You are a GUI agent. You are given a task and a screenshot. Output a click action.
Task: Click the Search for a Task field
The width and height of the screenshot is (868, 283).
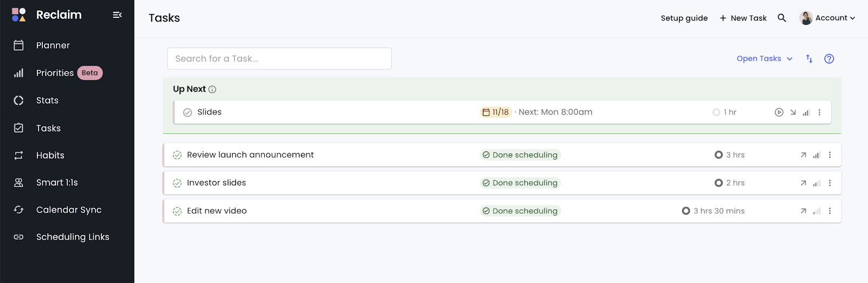pyautogui.click(x=279, y=59)
